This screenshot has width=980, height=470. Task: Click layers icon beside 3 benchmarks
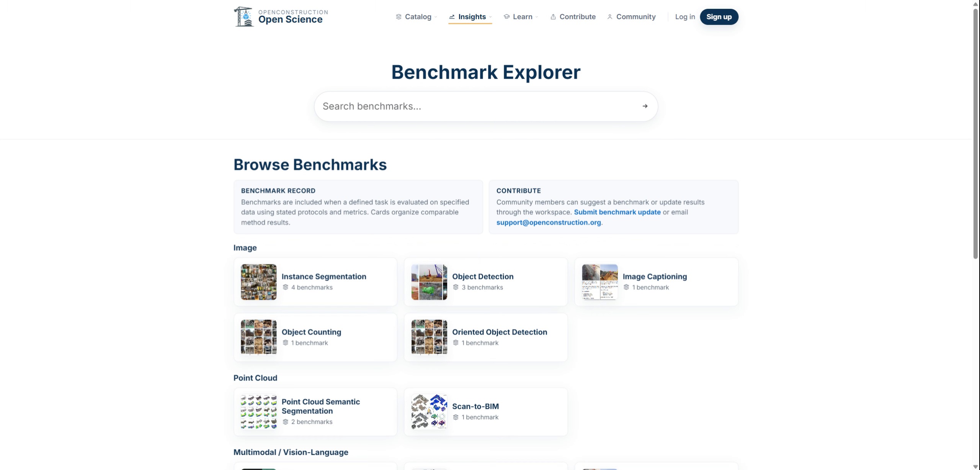pos(456,287)
